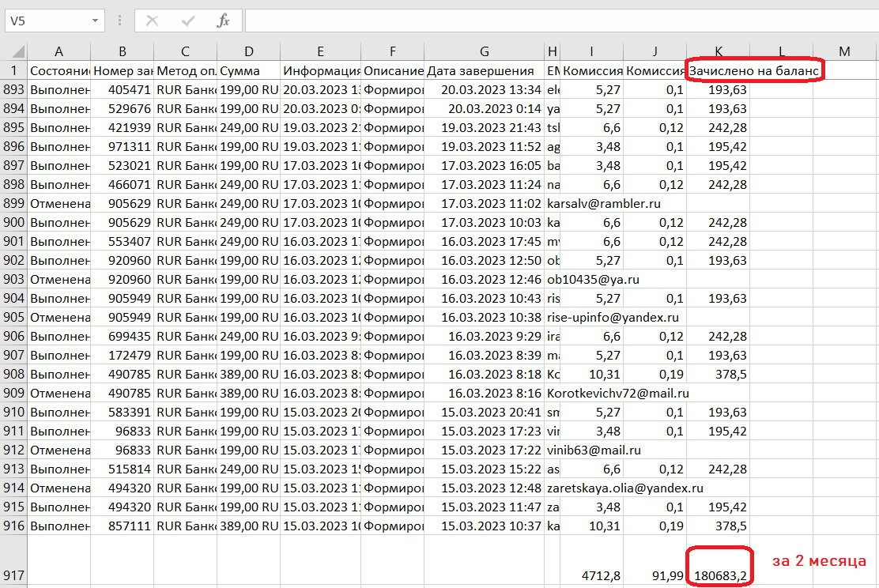Click order number cell 515814
Viewport: 879px width, 588px height.
tap(123, 469)
